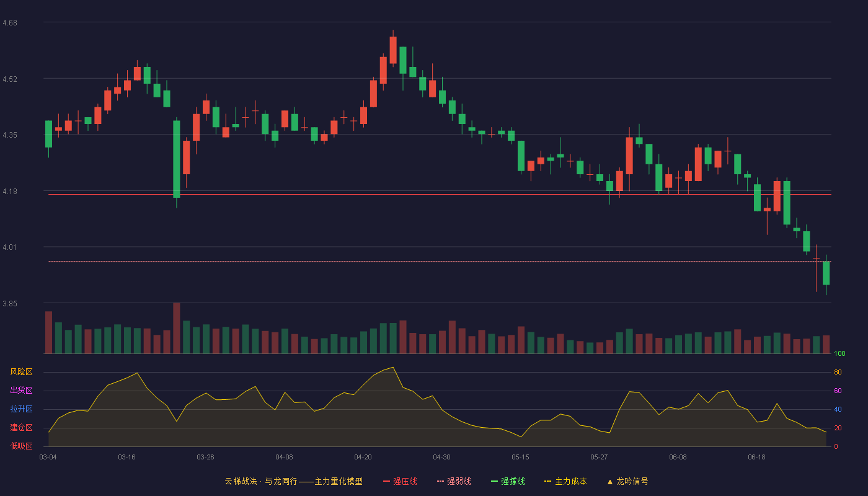868x496 pixels.
Task: Click the yellow 主力成本 dashed marker
Action: pyautogui.click(x=548, y=481)
